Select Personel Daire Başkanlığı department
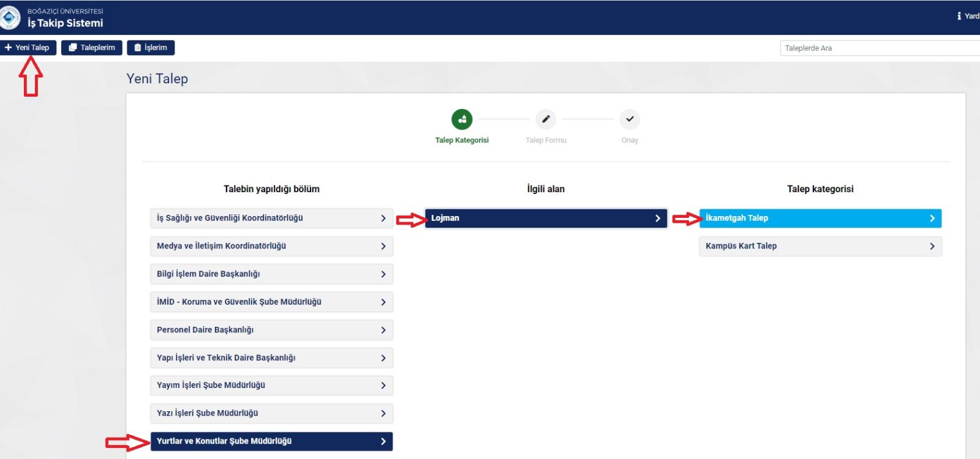Image resolution: width=980 pixels, height=459 pixels. point(271,330)
